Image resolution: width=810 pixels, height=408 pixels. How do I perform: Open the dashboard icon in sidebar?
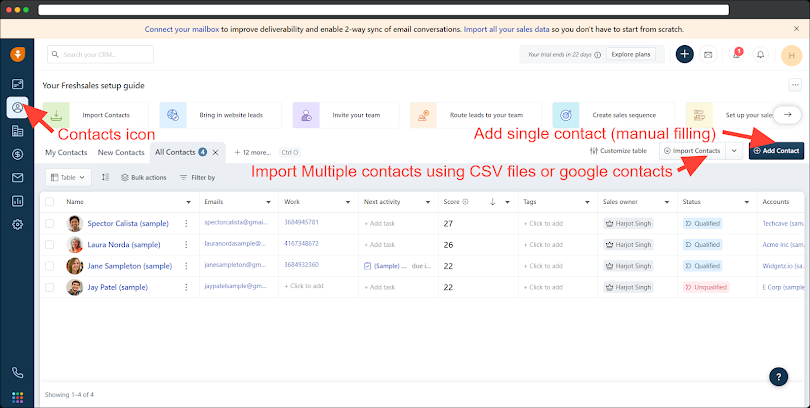click(x=17, y=84)
